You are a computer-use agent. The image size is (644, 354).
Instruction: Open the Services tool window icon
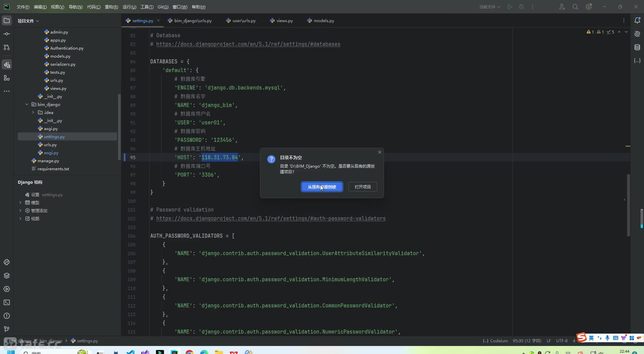click(7, 289)
